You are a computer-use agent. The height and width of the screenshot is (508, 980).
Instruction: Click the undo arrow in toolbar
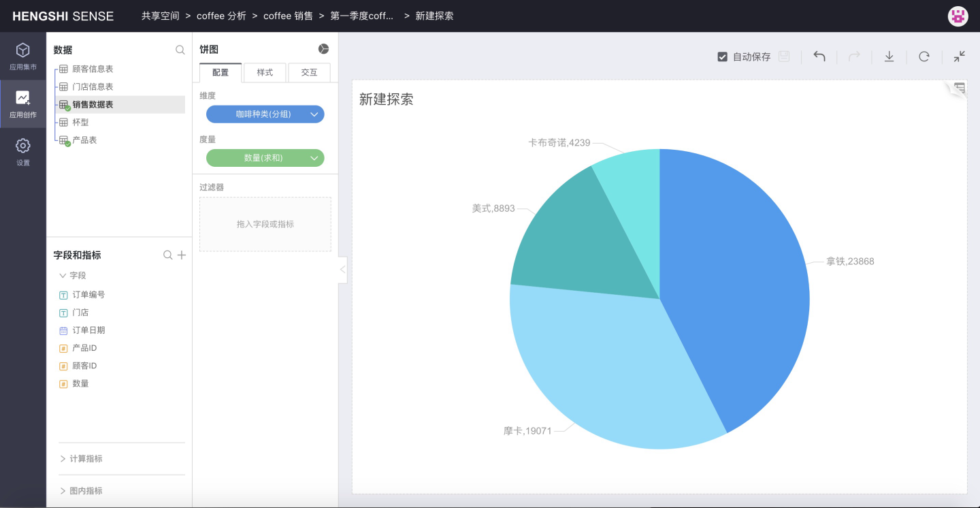click(x=819, y=57)
